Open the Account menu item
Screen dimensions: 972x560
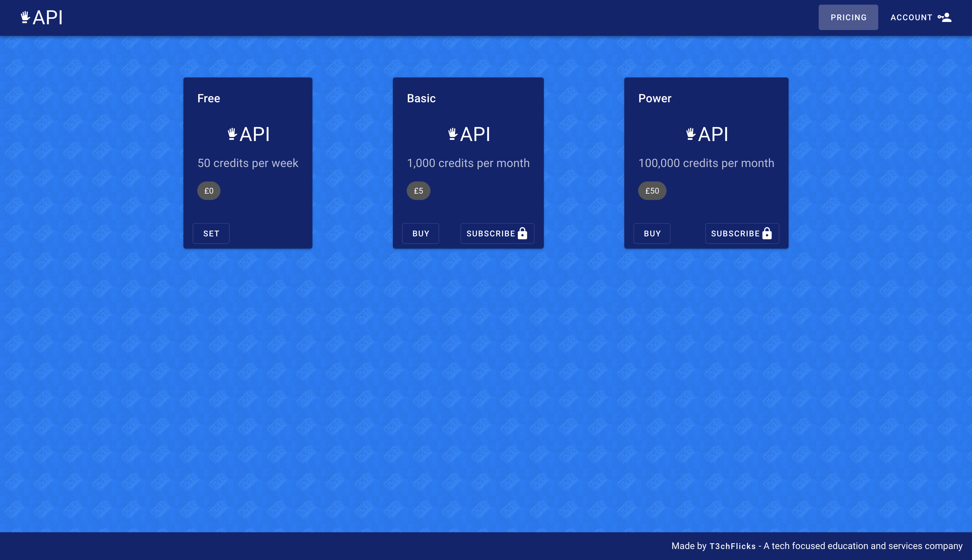(911, 17)
